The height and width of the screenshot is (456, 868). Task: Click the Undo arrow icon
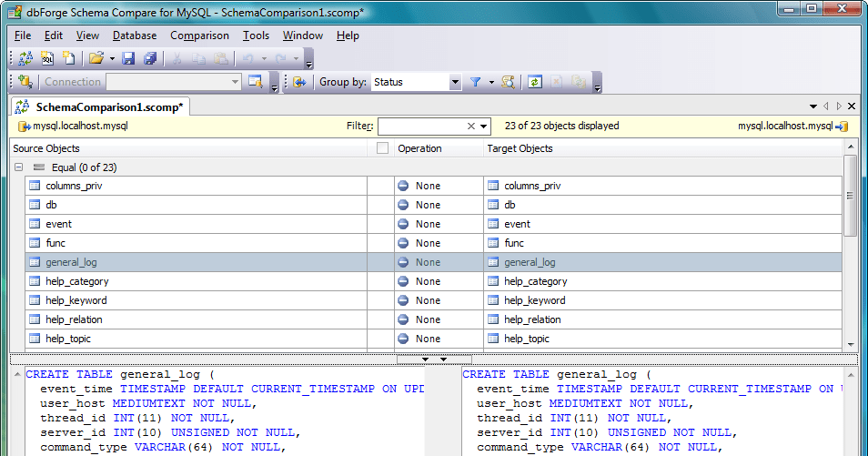248,58
